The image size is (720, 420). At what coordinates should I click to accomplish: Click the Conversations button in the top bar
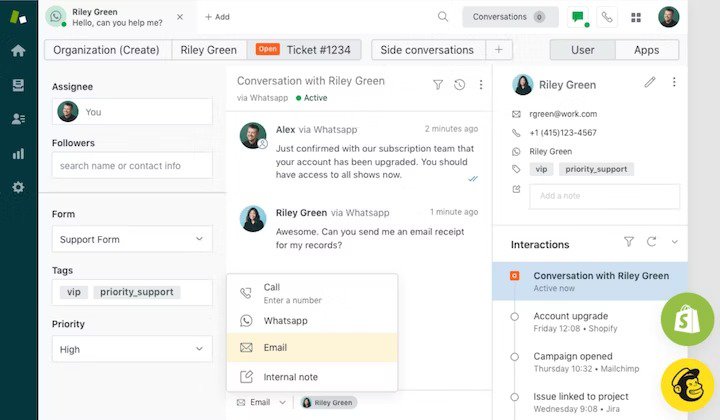510,17
